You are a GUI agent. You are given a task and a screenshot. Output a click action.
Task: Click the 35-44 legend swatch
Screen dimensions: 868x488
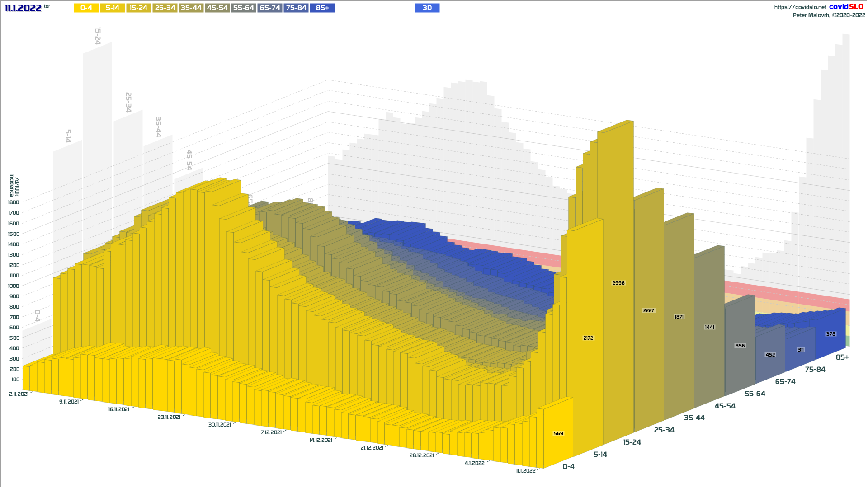coord(191,8)
